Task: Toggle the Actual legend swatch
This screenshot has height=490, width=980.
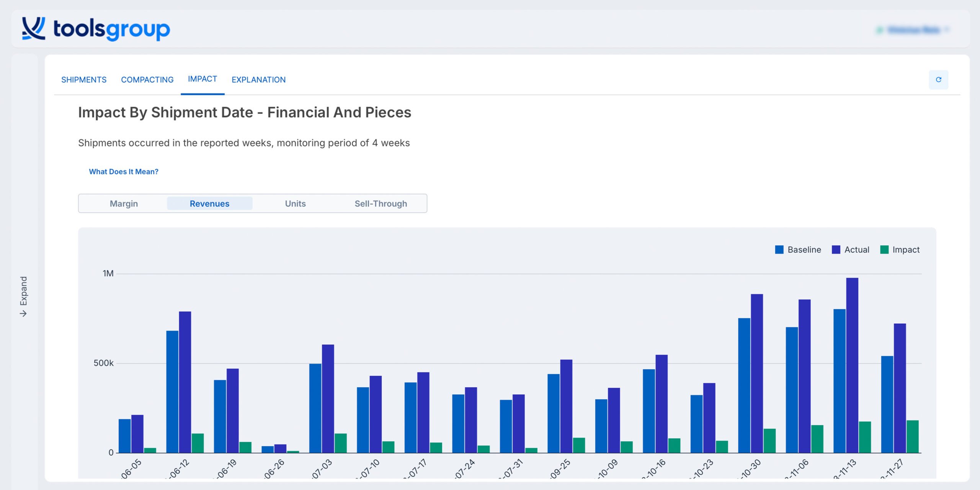Action: tap(836, 250)
